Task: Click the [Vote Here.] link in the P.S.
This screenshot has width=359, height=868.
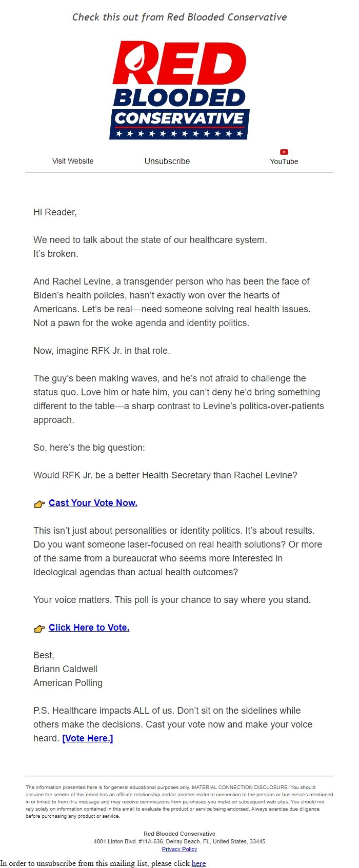Action: (88, 738)
